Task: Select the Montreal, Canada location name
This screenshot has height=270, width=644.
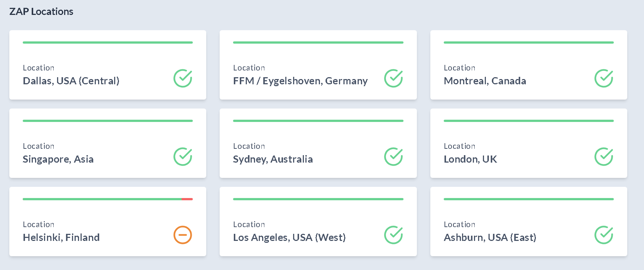Action: tap(485, 81)
